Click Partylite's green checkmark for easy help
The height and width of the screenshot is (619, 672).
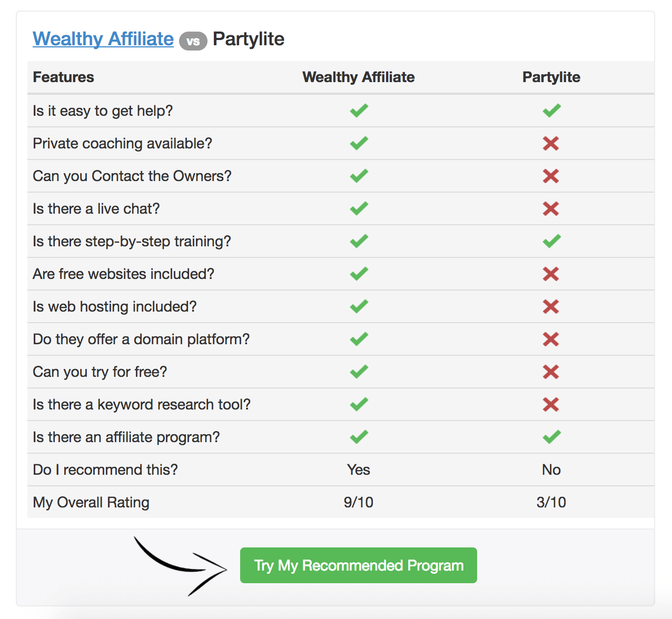[x=552, y=111]
